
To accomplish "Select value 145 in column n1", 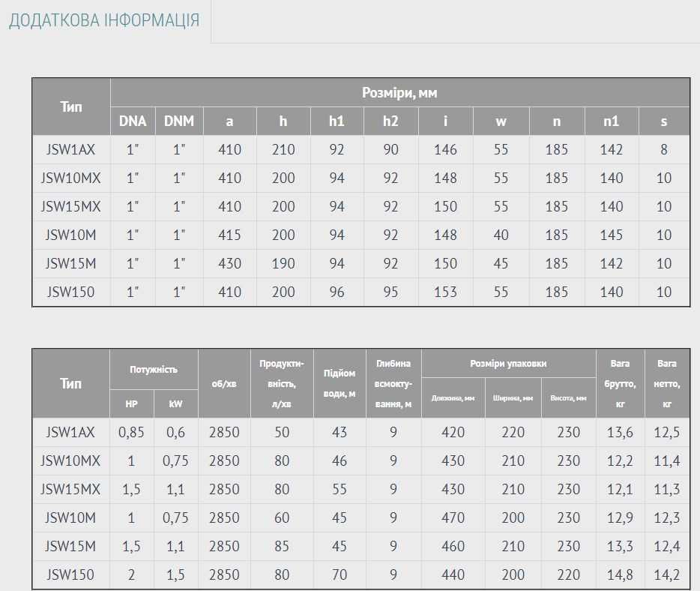I will pyautogui.click(x=611, y=235).
